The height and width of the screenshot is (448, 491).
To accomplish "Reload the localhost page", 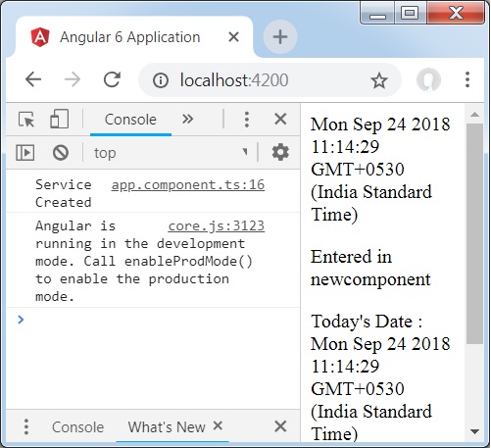I will pyautogui.click(x=112, y=79).
